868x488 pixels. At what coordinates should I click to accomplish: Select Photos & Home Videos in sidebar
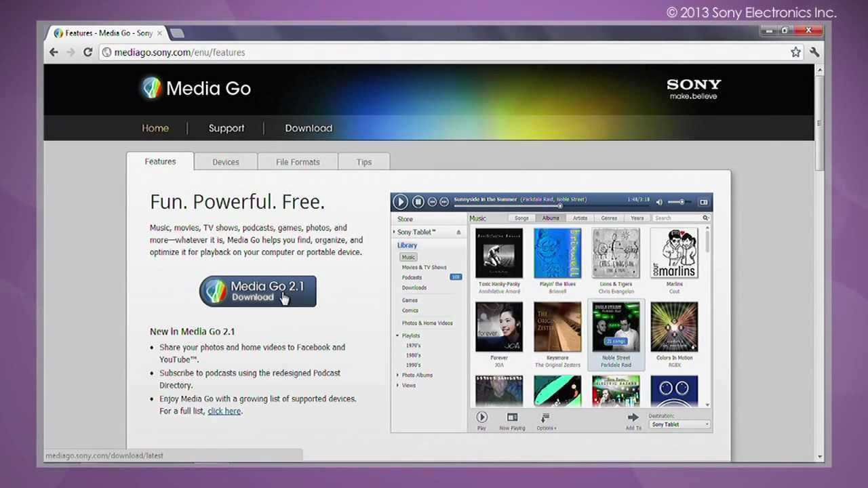coord(427,323)
